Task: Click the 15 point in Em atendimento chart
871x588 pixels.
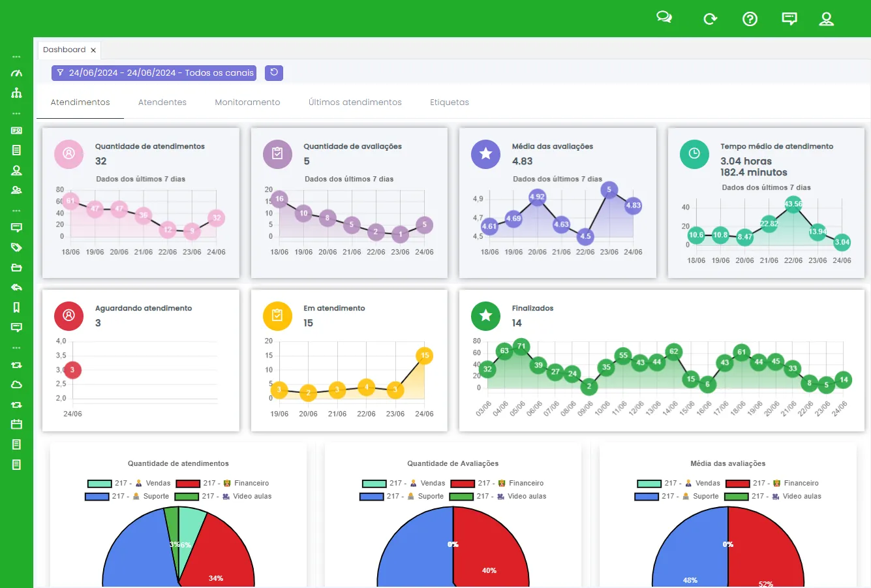Action: click(425, 356)
